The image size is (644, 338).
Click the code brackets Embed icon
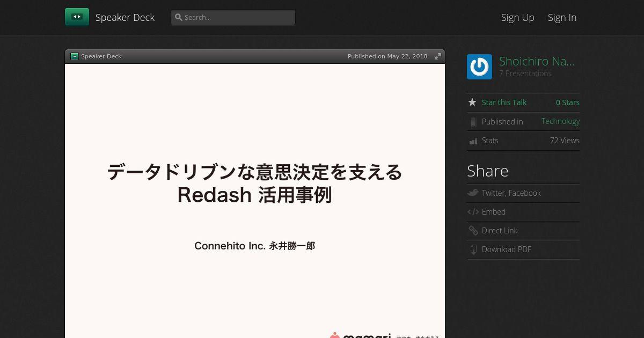(x=473, y=212)
